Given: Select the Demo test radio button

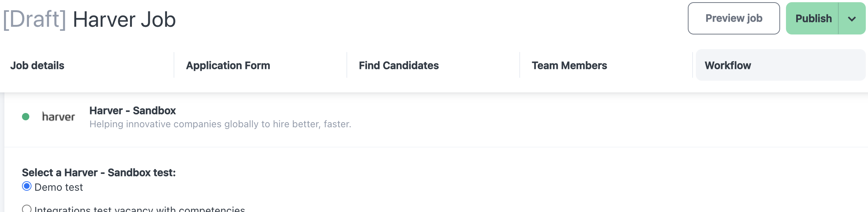Looking at the screenshot, I should point(27,186).
